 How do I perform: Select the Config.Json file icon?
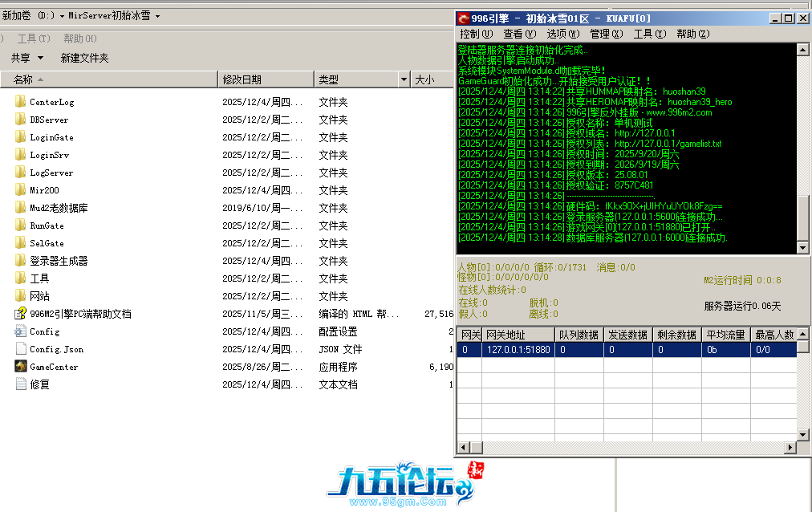21,349
